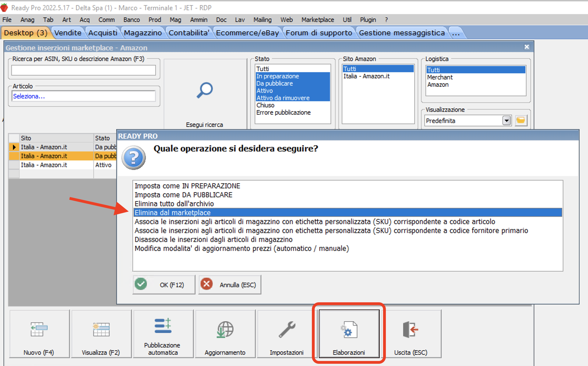Open the Mailing menu

coord(262,20)
